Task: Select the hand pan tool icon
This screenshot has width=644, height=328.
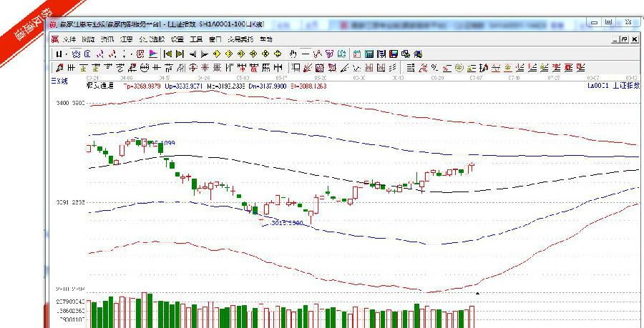Action: [293, 54]
